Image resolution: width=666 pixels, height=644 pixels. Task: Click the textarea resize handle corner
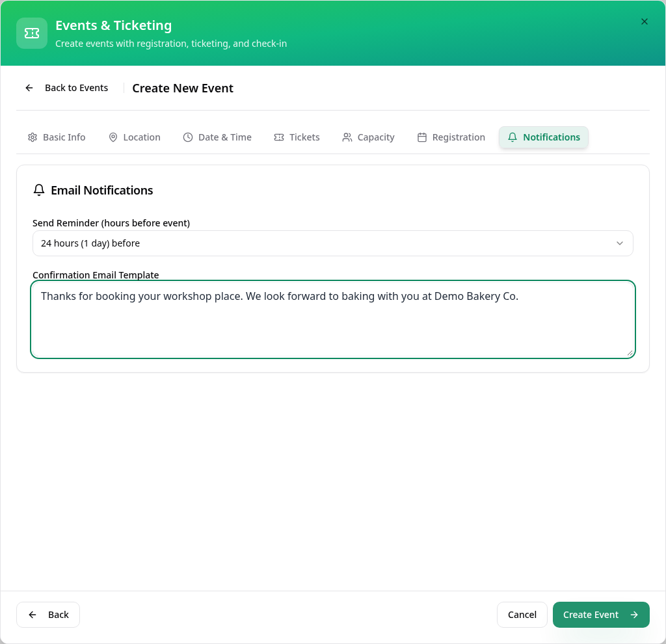tap(630, 353)
